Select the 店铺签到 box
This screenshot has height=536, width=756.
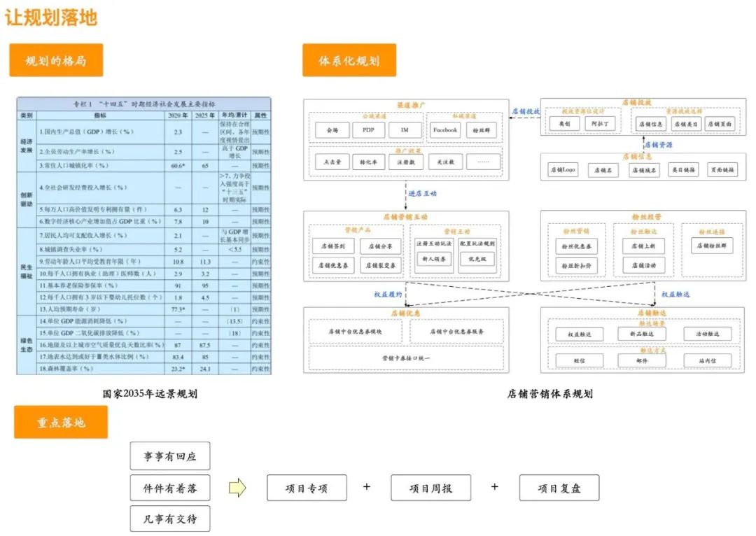coord(333,246)
